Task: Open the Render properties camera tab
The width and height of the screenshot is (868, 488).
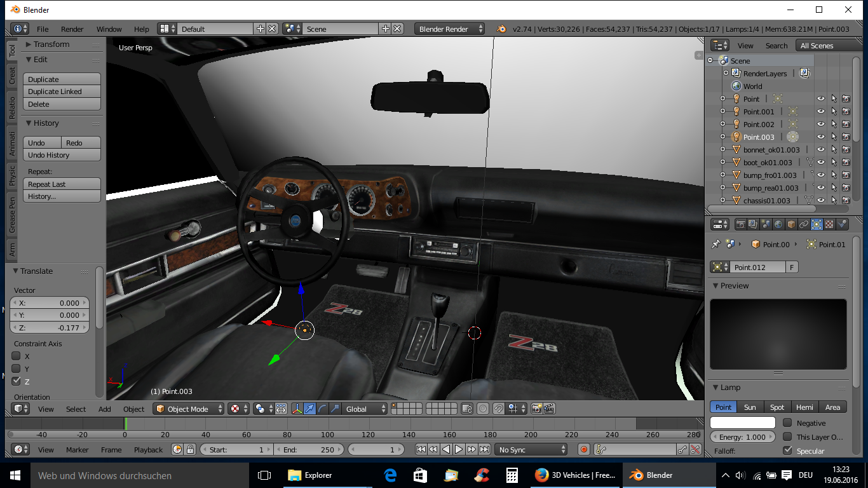Action: pos(740,224)
